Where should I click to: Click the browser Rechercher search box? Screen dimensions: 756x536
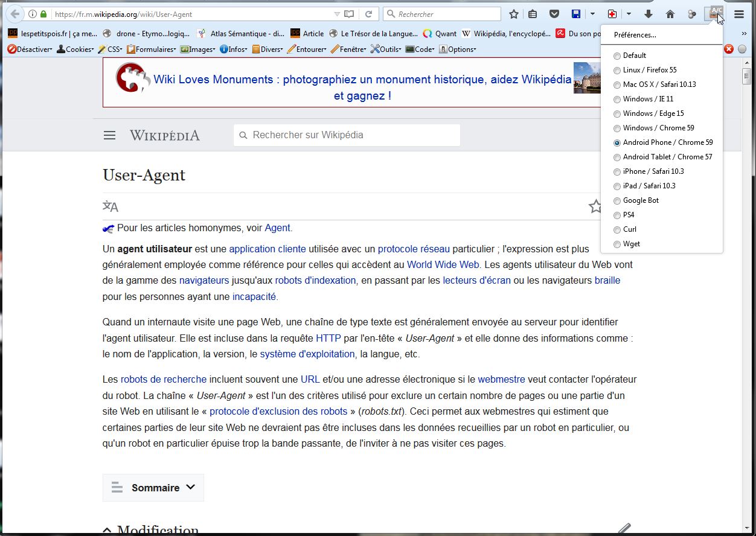pos(442,14)
